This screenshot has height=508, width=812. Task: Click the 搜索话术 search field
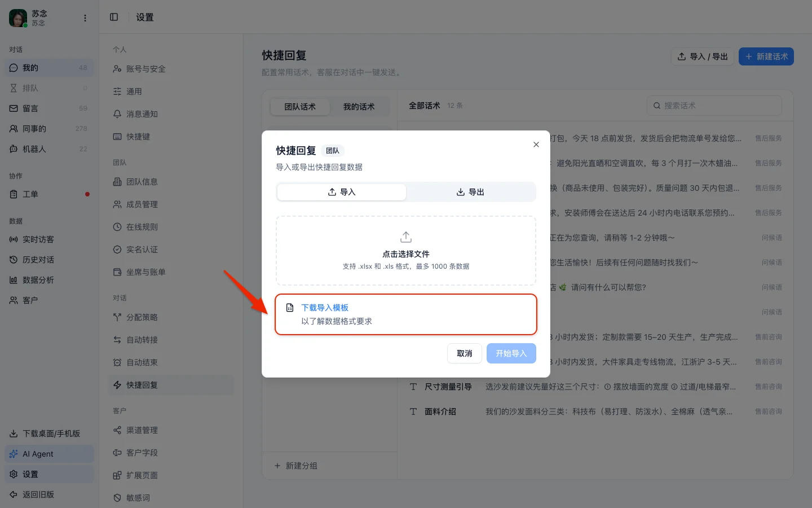[x=714, y=106]
